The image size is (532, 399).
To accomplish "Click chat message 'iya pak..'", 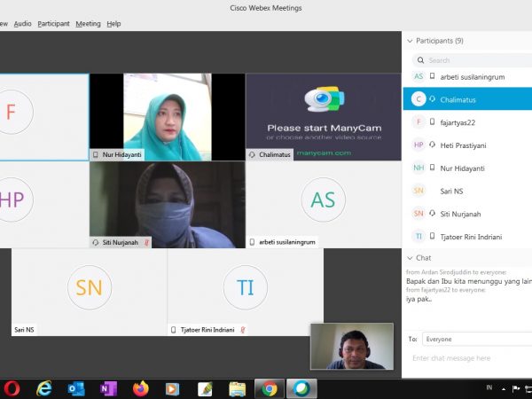I will coord(419,300).
